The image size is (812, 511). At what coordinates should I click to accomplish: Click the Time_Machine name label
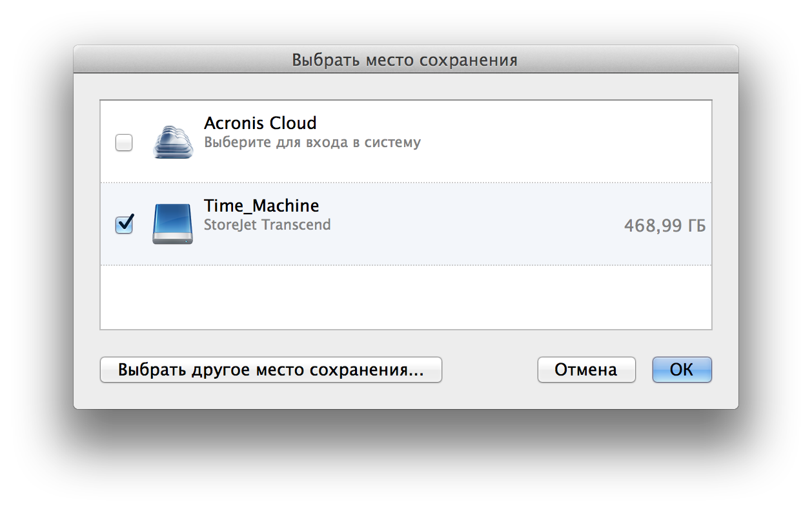pyautogui.click(x=261, y=206)
